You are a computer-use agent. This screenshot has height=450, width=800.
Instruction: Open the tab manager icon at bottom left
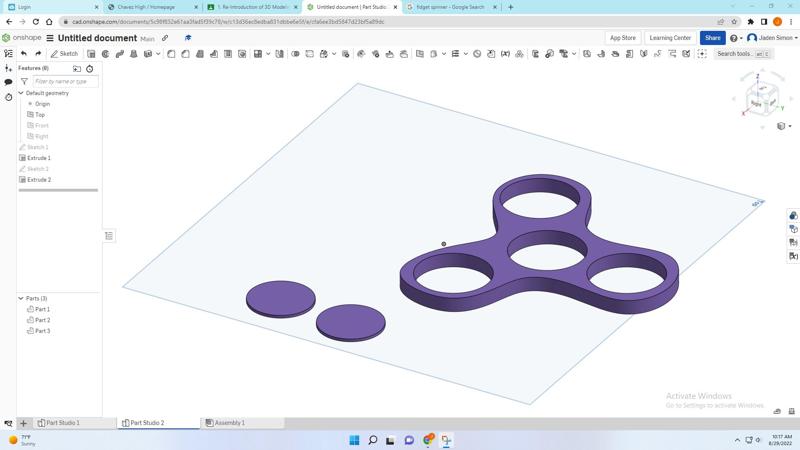pyautogui.click(x=8, y=423)
